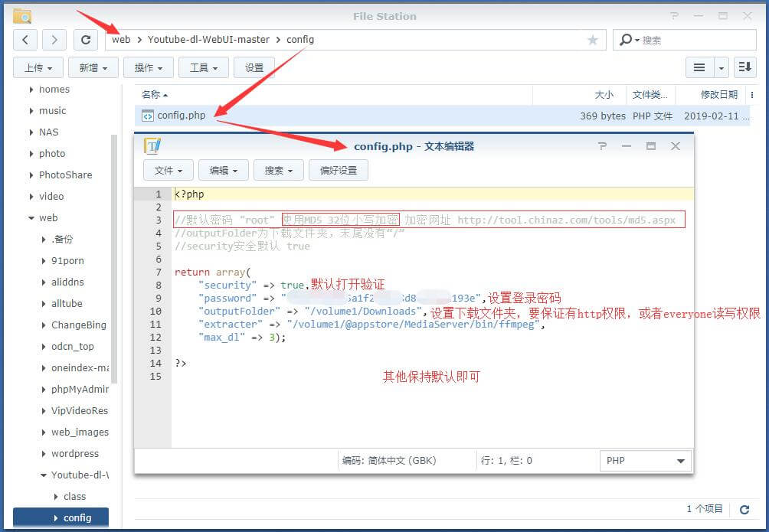Click the 偏好设置 preferences button

pos(338,170)
